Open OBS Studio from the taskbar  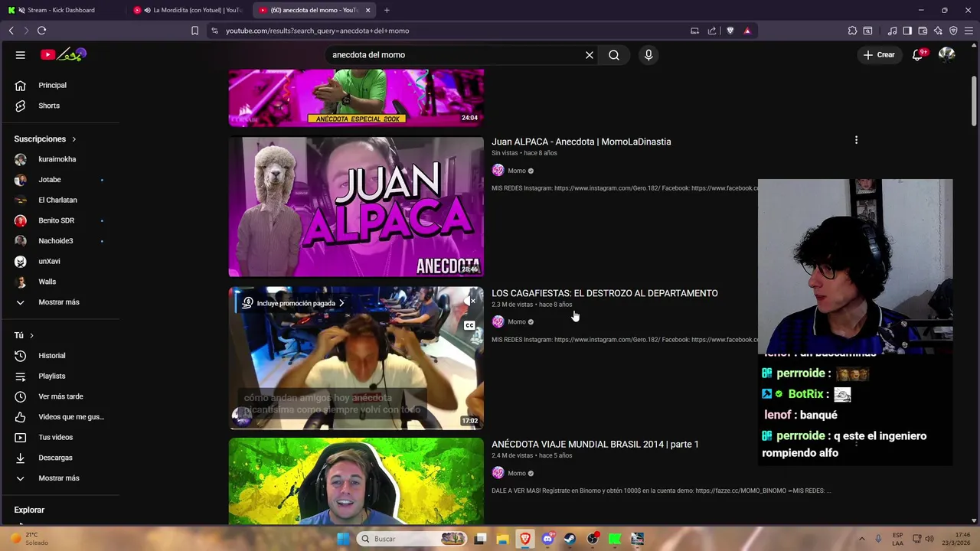point(592,539)
